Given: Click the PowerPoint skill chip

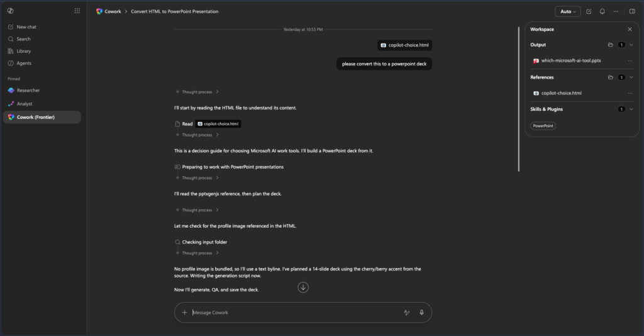Looking at the screenshot, I should coord(543,126).
